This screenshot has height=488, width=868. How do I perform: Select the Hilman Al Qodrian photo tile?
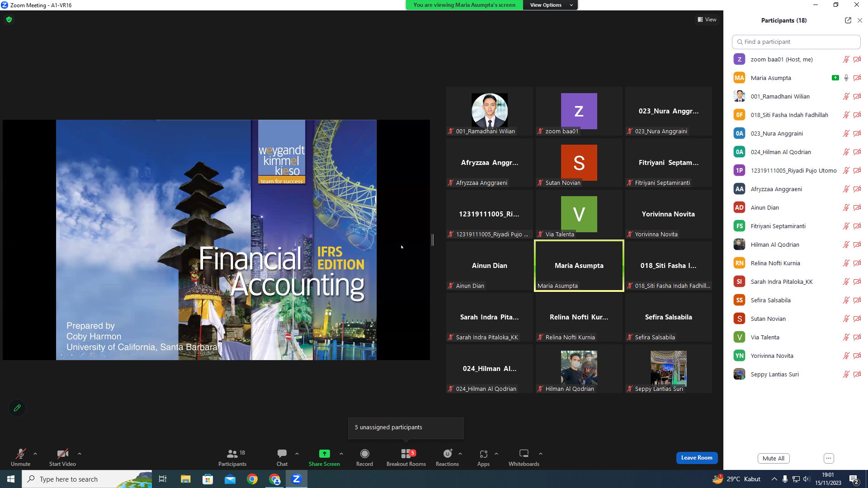[x=579, y=369]
